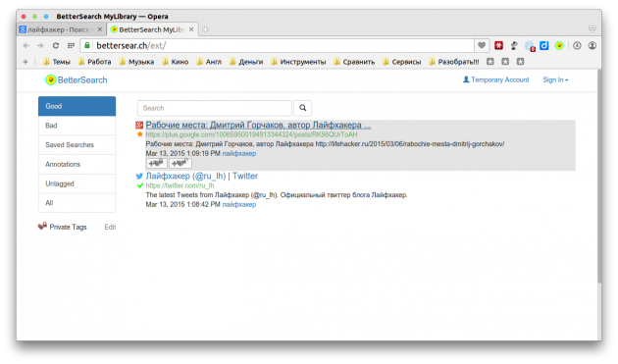
Task: Click the Twitter bird favicon
Action: coord(139,177)
